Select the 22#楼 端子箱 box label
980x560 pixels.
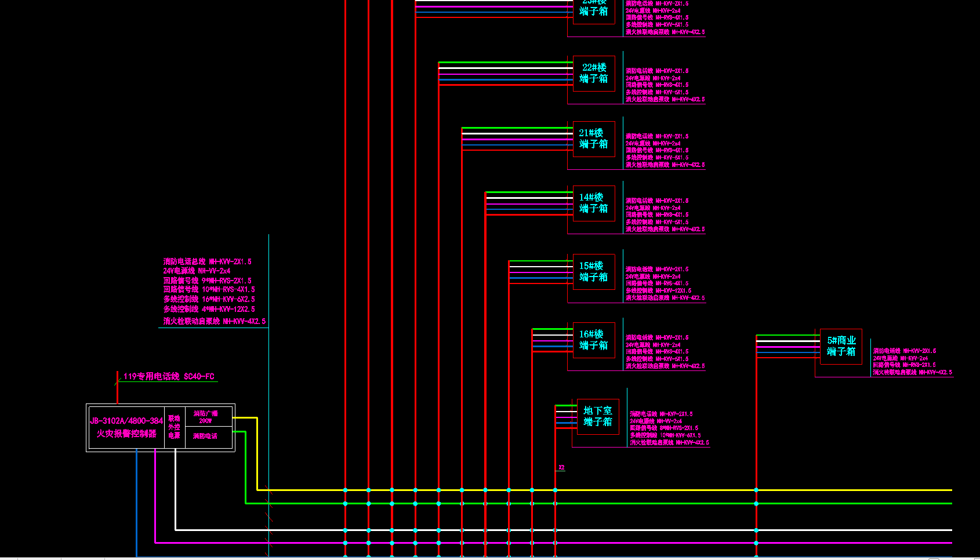[594, 73]
